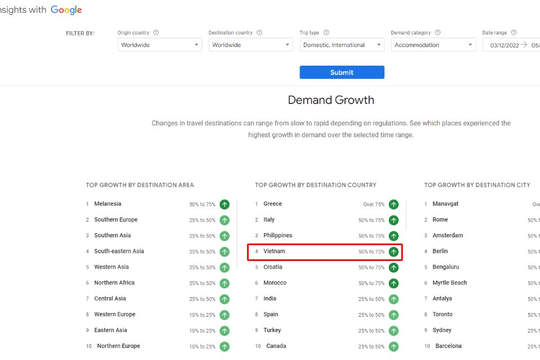Click the growth arrow icon for Central Asia
This screenshot has width=540, height=360.
pos(225,299)
